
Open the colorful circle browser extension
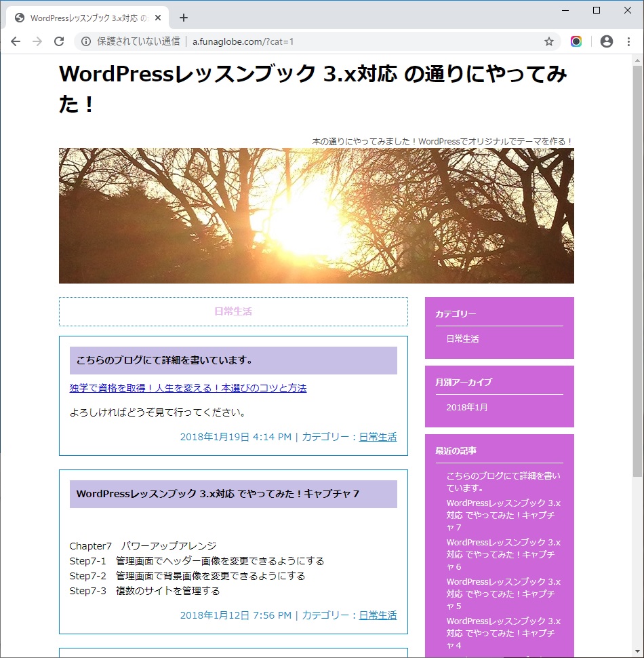pyautogui.click(x=576, y=41)
